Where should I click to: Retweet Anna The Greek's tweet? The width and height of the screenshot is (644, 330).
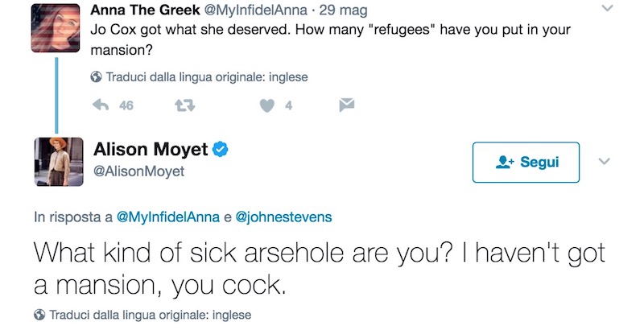183,105
